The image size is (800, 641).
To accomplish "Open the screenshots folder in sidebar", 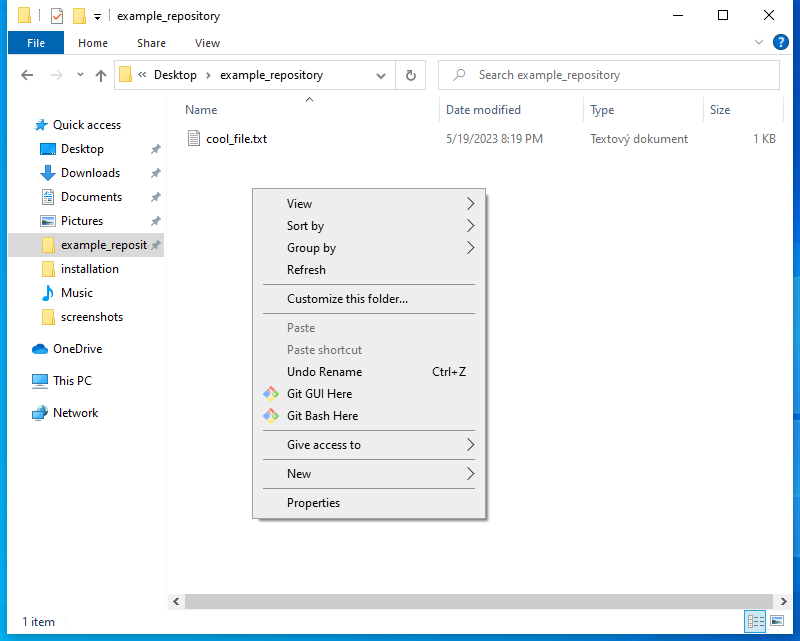I will pyautogui.click(x=92, y=317).
